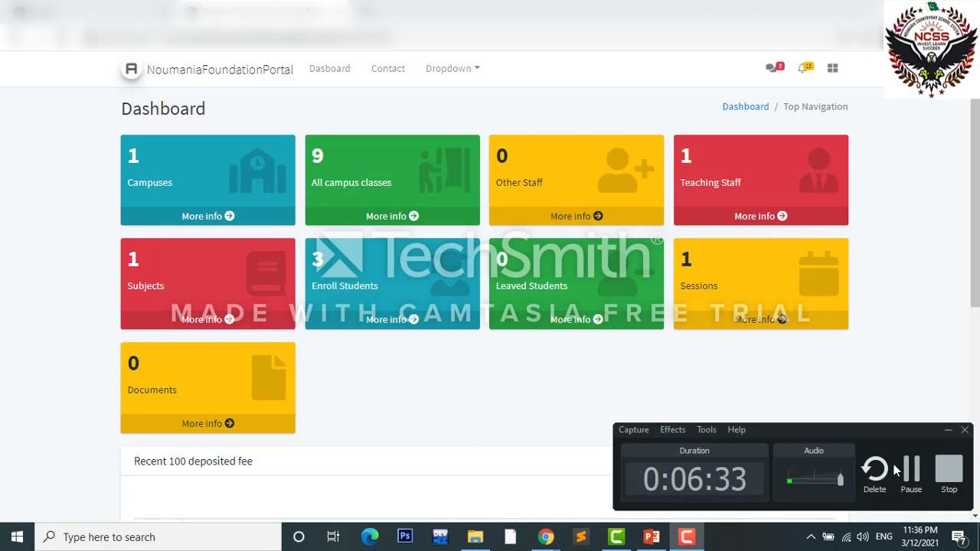Open the Capture menu in Camtasia recorder
Screen dimensions: 980x551
pos(633,430)
